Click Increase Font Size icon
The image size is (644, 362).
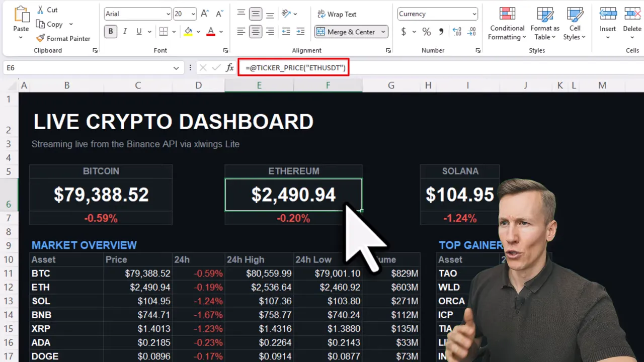point(205,14)
